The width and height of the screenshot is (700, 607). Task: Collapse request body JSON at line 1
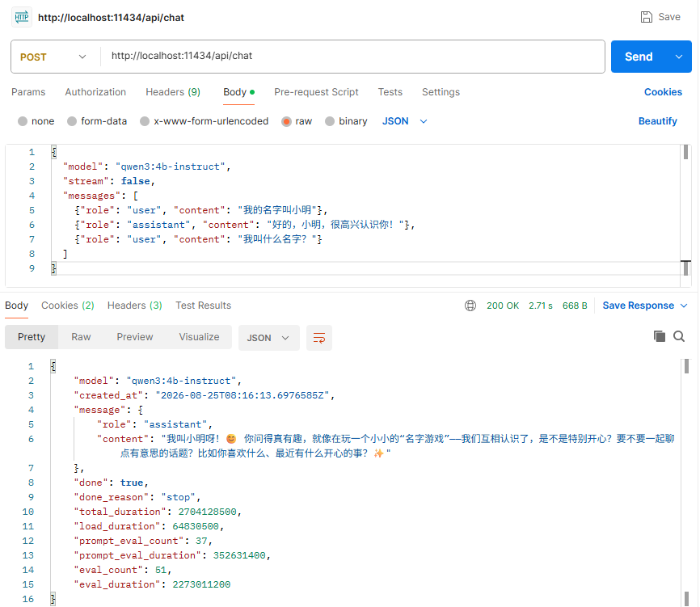tap(53, 152)
